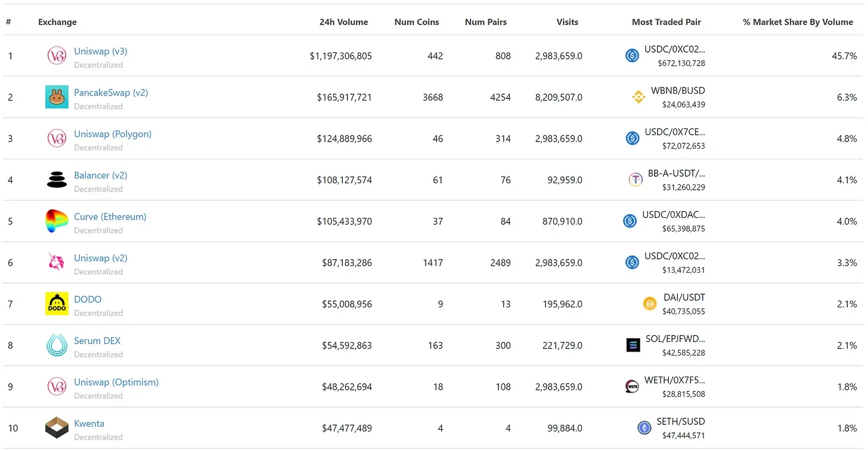This screenshot has width=868, height=450.
Task: Select the $48,262,694 volume cell
Action: (x=347, y=387)
